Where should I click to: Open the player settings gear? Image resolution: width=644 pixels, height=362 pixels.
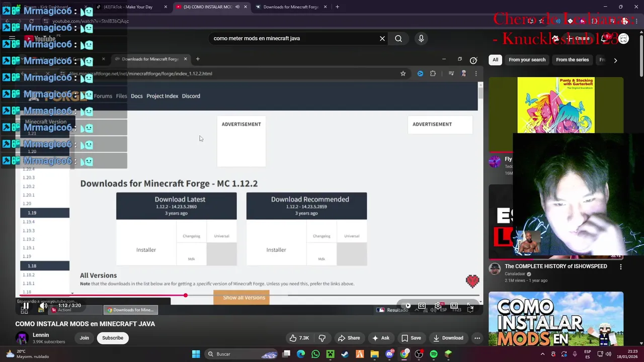pyautogui.click(x=438, y=306)
